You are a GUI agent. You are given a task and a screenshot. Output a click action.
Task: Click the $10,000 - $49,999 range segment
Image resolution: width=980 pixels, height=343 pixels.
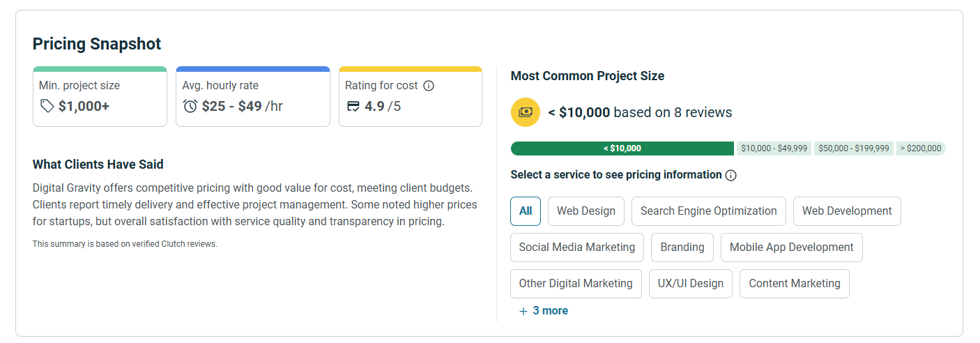774,148
